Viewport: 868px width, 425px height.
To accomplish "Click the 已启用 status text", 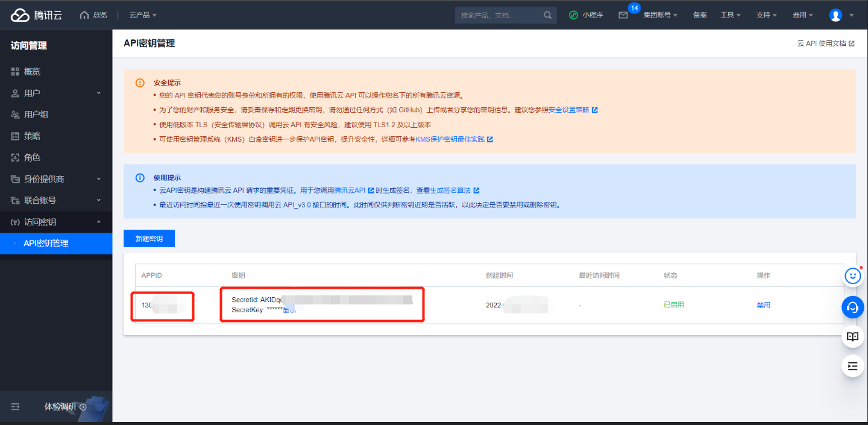I will pos(674,305).
